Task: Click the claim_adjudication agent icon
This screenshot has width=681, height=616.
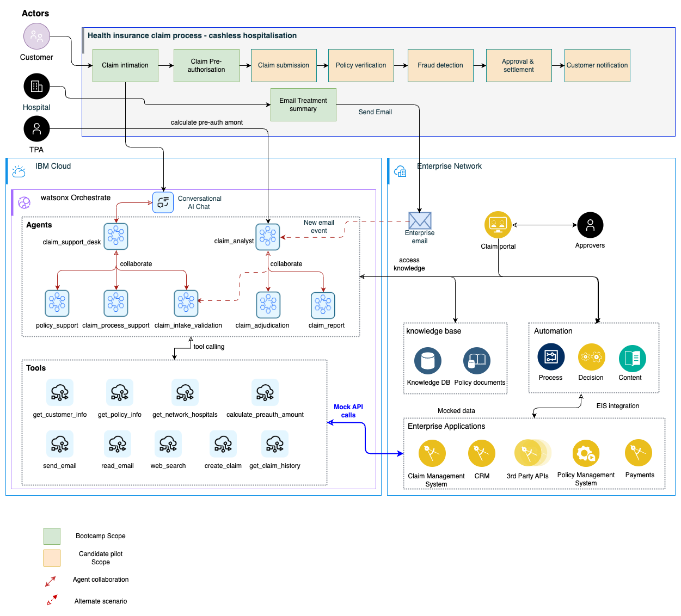Action: 268,305
